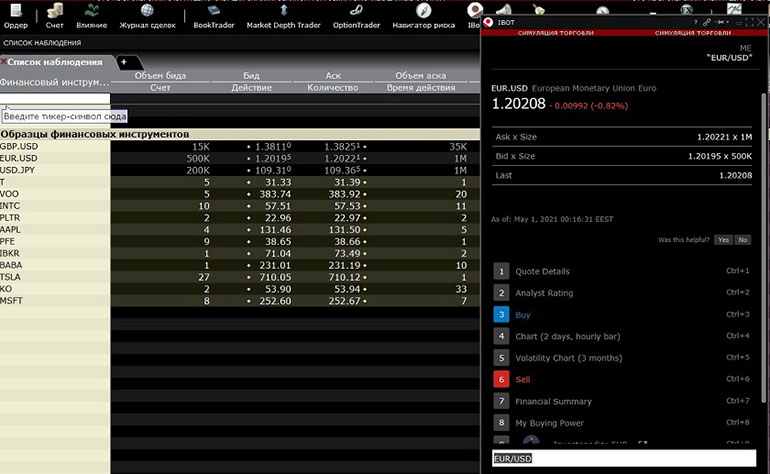Click the Bid x Size row

click(622, 156)
